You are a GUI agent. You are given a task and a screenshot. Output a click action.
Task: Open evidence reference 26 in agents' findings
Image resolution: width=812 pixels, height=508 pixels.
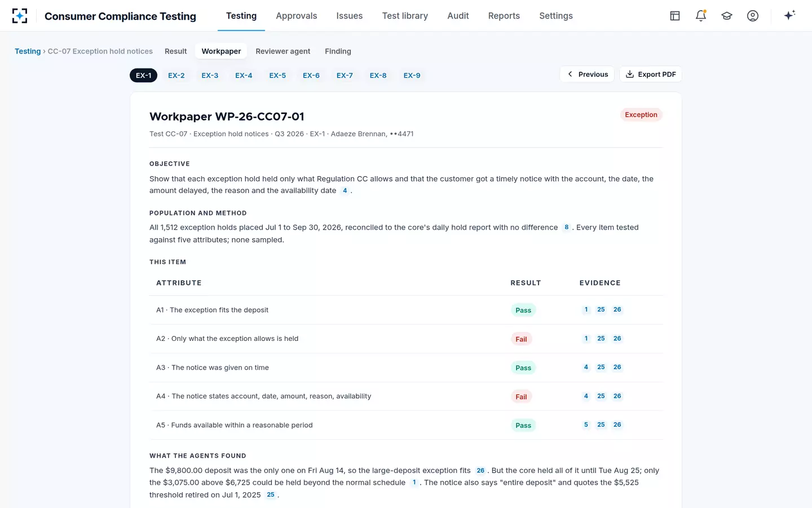click(480, 471)
